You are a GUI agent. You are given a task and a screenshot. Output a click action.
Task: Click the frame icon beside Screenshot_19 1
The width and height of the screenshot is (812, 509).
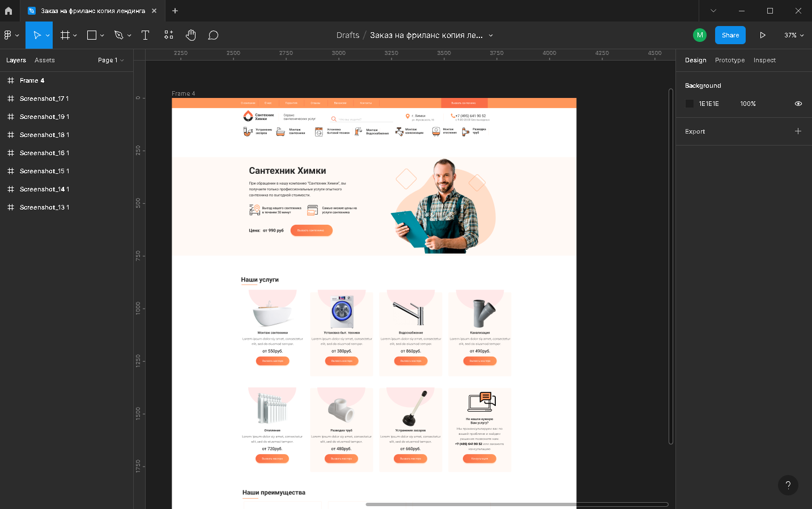(x=11, y=117)
